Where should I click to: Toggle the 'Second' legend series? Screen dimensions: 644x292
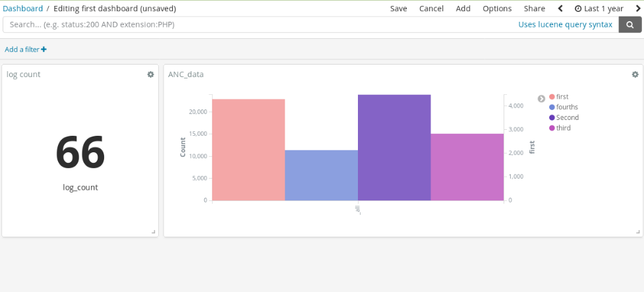(x=567, y=118)
